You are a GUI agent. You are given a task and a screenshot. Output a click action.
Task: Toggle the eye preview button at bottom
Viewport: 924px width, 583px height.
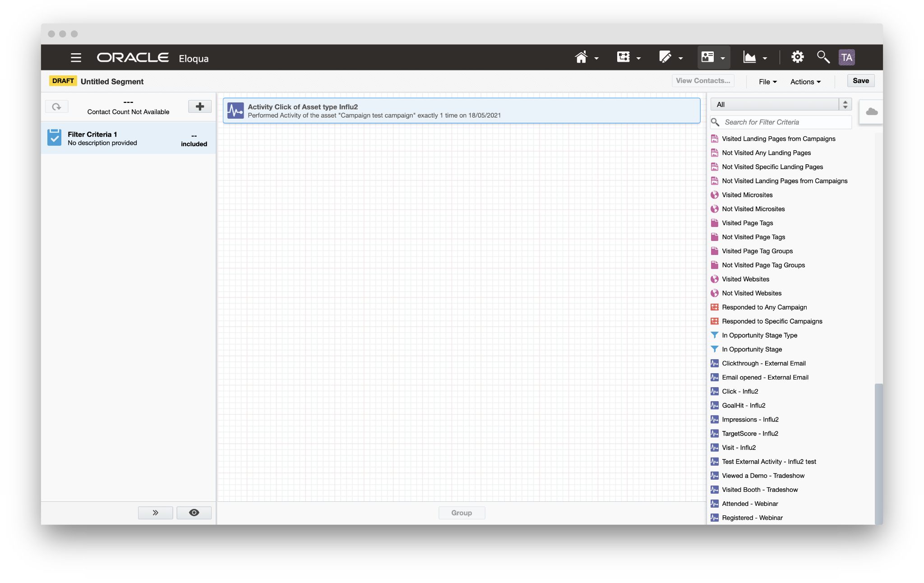pos(194,513)
